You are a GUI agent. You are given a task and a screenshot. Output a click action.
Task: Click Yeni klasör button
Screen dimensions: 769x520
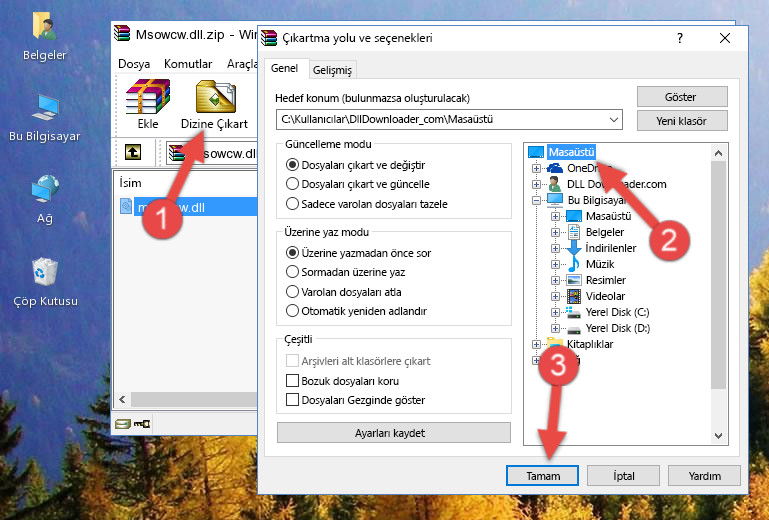point(682,121)
